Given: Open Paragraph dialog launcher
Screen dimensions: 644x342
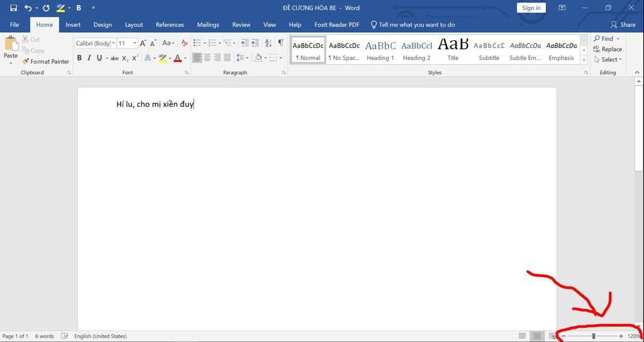Looking at the screenshot, I should (x=284, y=73).
